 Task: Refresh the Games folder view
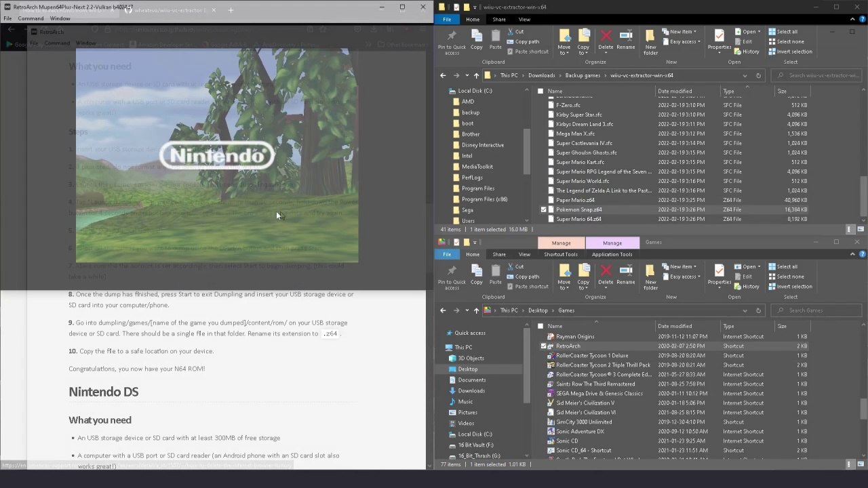[758, 310]
